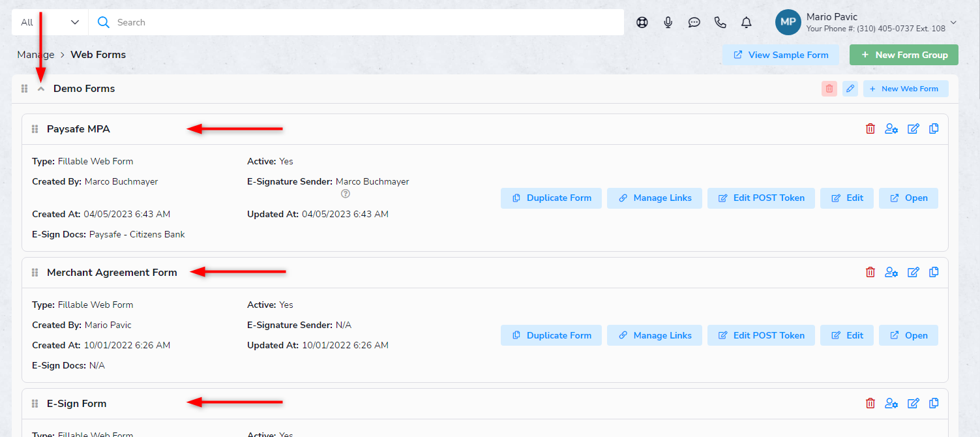Click Open button for Paysafe MPA
This screenshot has width=980, height=437.
pyautogui.click(x=908, y=198)
